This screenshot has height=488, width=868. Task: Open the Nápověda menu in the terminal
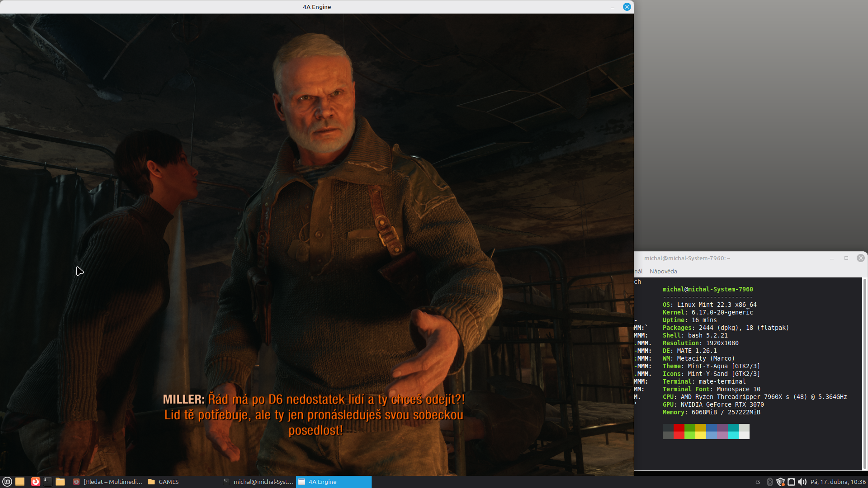[x=663, y=271]
